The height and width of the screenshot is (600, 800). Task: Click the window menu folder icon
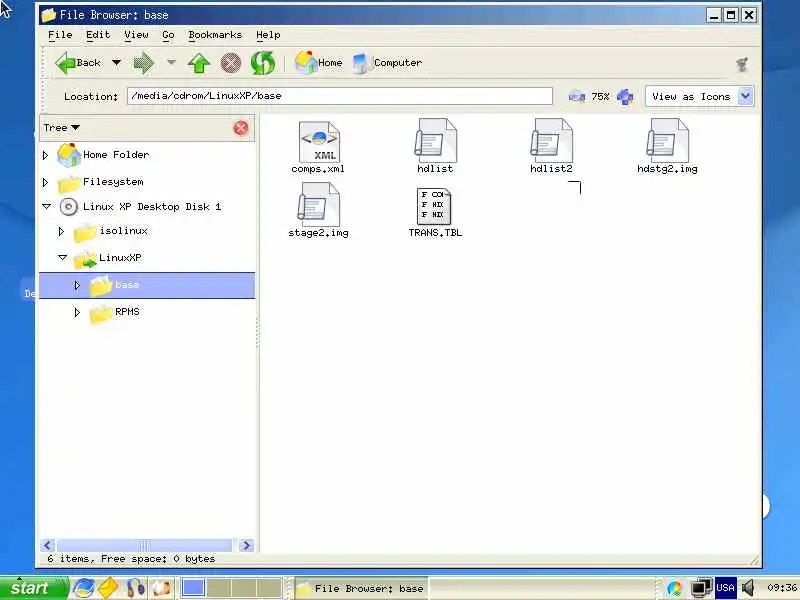tap(48, 15)
